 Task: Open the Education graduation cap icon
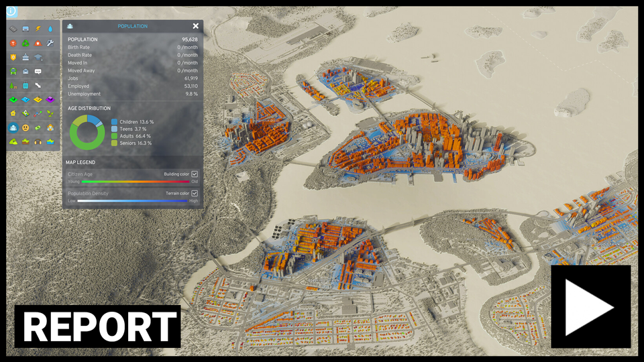[x=38, y=57]
